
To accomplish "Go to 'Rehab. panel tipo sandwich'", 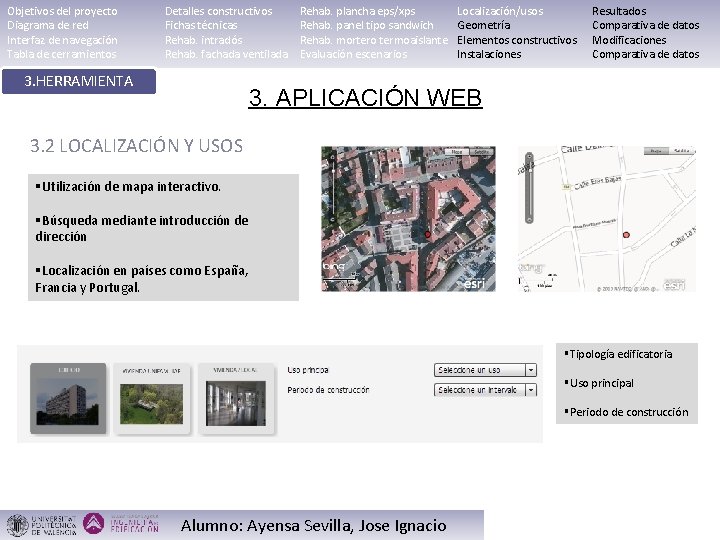I will pos(367,25).
